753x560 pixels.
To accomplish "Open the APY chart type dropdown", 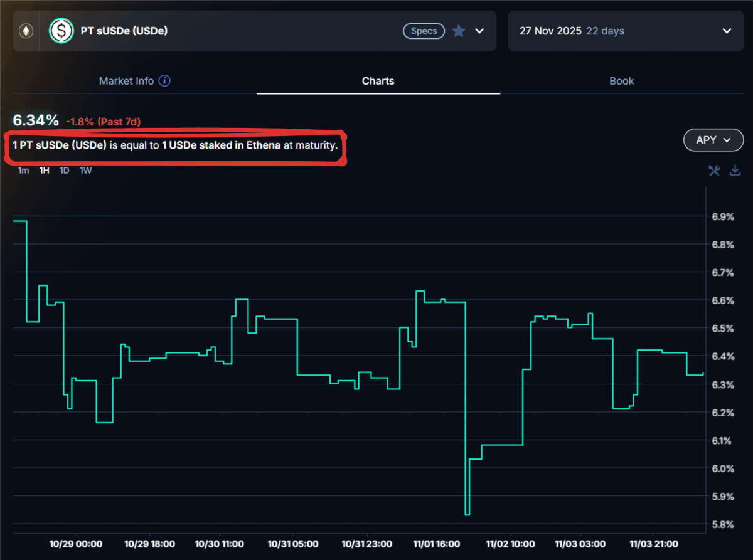I will click(x=713, y=140).
